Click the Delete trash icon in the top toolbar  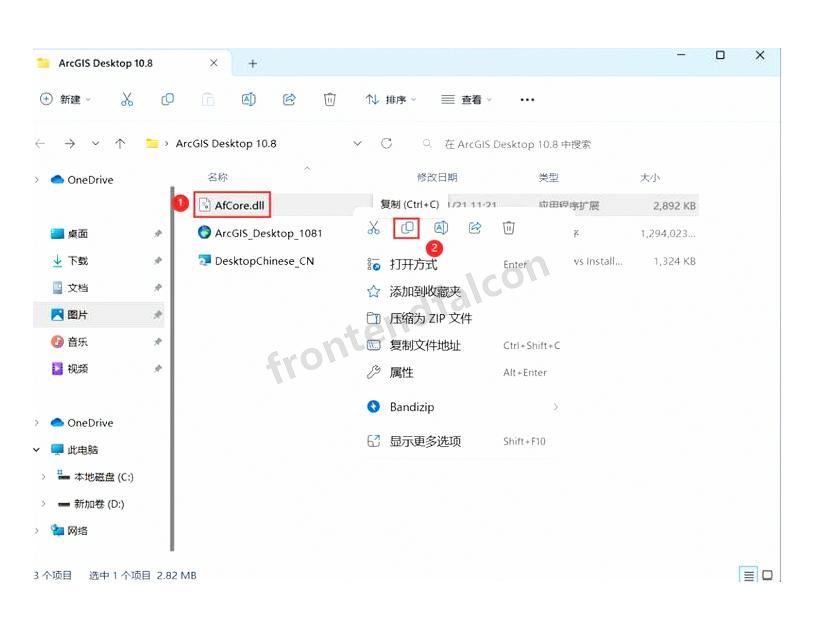(x=330, y=99)
